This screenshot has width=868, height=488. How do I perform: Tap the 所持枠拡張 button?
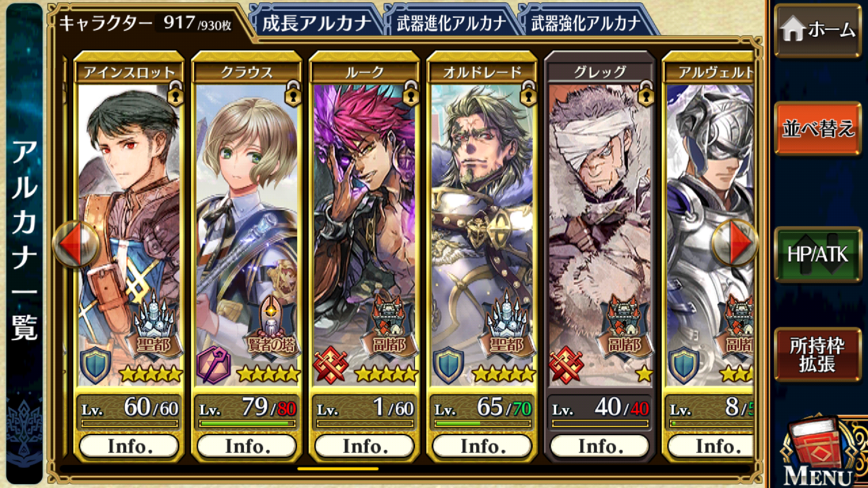pos(818,354)
